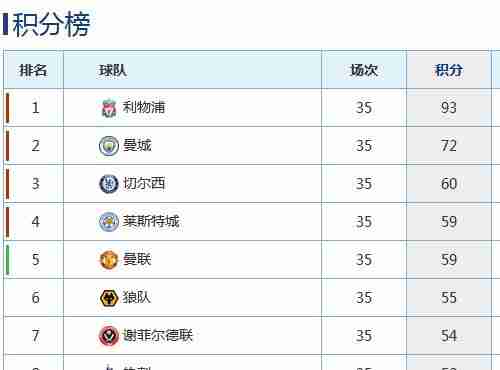
Task: Open the 曼城 team link
Action: point(137,145)
